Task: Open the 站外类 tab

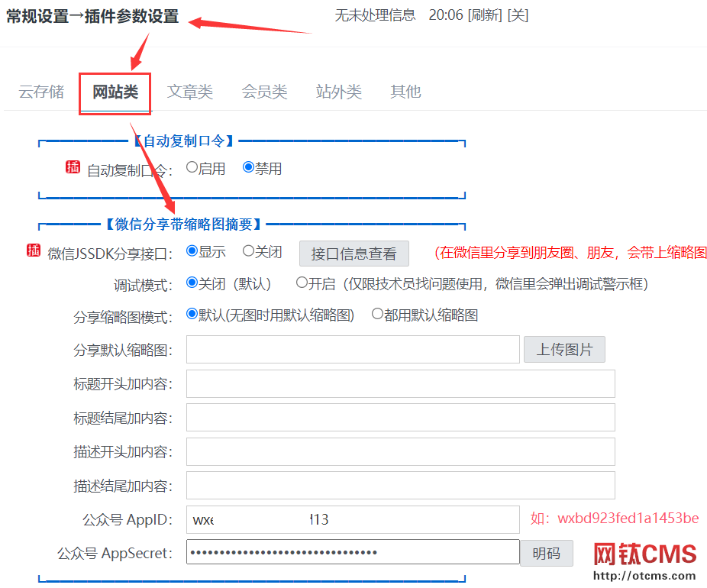Action: coord(338,91)
